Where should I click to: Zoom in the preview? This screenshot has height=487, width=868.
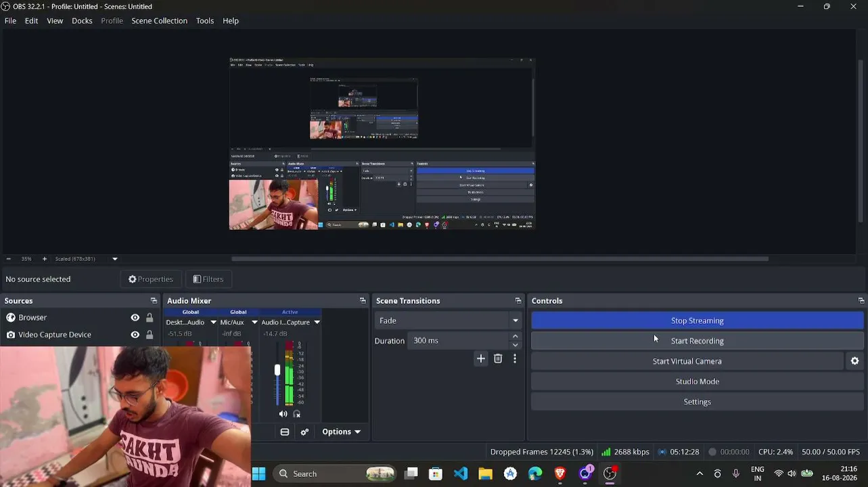pos(45,259)
